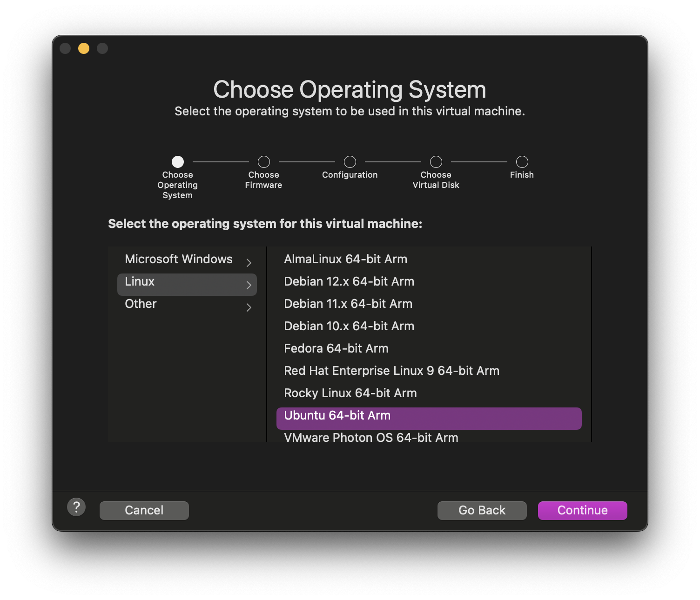Select the Linux category
Screen dimensions: 700x600
pos(187,284)
